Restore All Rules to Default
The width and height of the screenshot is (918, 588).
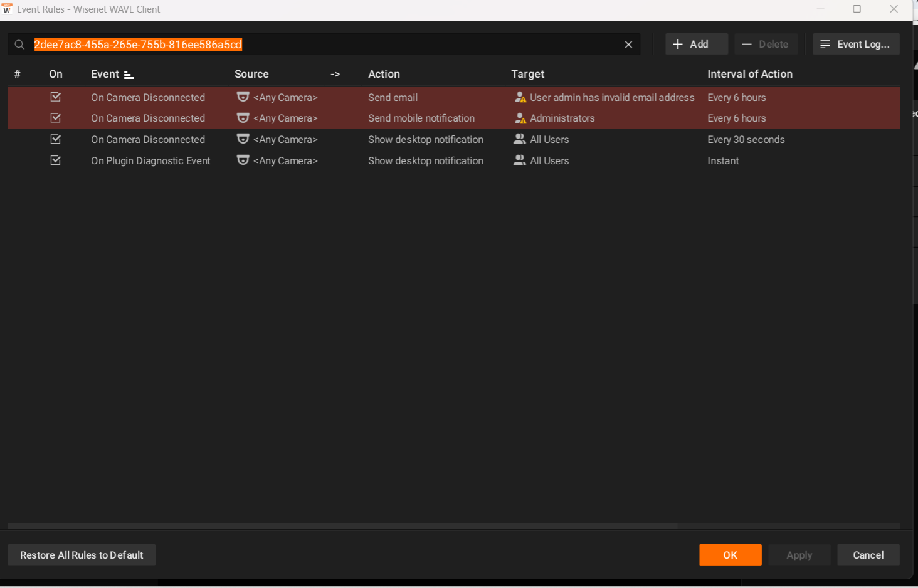click(82, 555)
